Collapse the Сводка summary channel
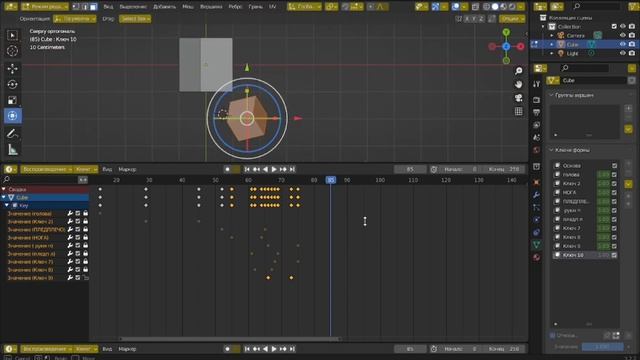The height and width of the screenshot is (360, 640). pos(4,189)
